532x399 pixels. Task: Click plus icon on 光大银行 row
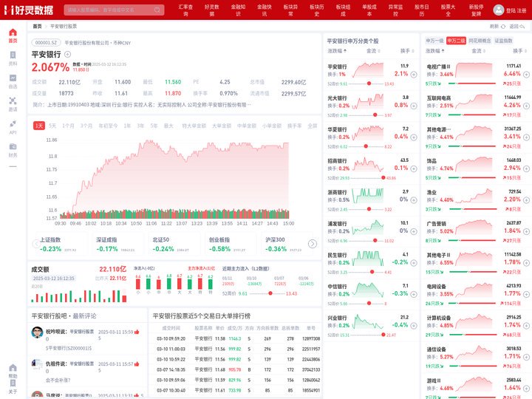(x=414, y=106)
